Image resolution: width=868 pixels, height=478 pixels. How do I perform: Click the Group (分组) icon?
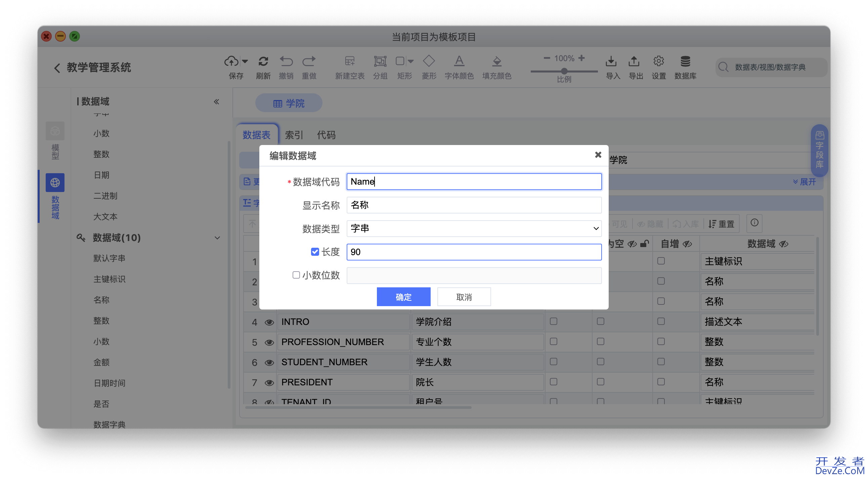pos(380,61)
